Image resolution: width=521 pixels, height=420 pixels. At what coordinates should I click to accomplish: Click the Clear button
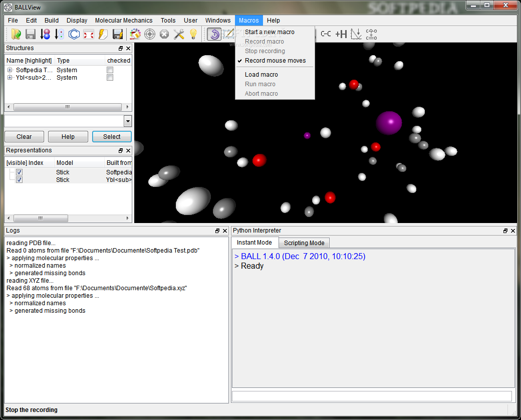pyautogui.click(x=24, y=137)
